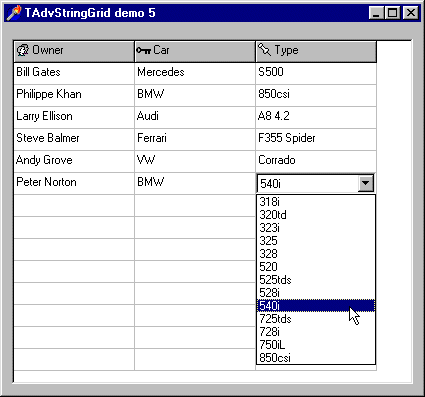Screen dimensions: 425x397
Task: Click the key icon in Car header
Action: pos(144,50)
